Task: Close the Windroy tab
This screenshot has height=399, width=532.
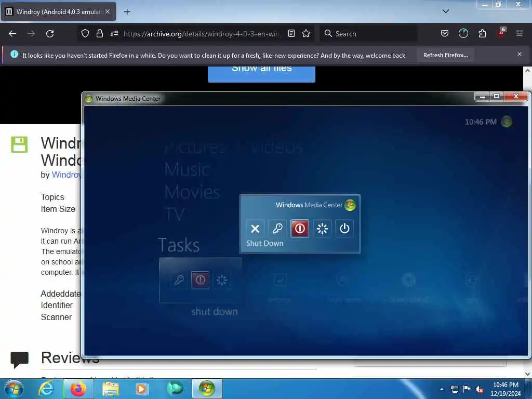Action: tap(108, 12)
